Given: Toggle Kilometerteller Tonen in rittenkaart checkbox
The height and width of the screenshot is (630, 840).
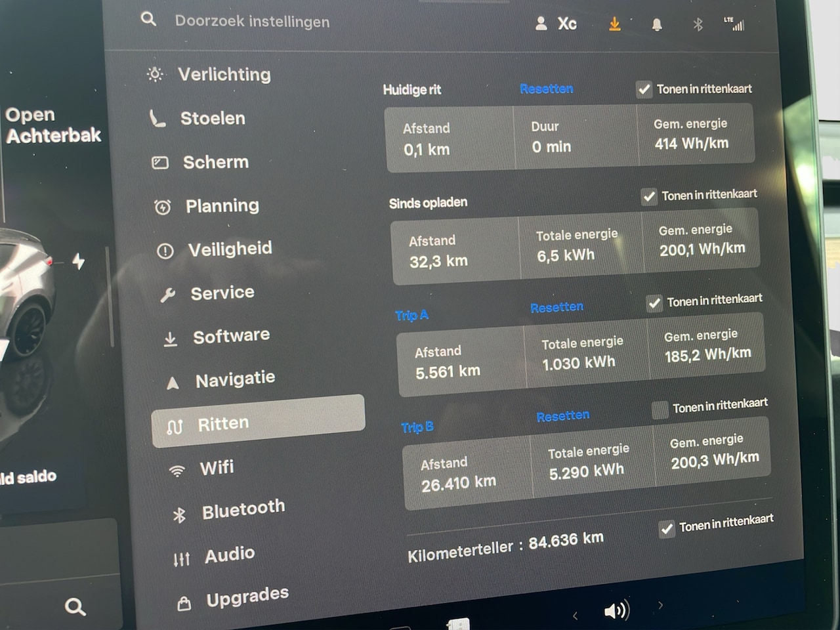Looking at the screenshot, I should click(667, 528).
